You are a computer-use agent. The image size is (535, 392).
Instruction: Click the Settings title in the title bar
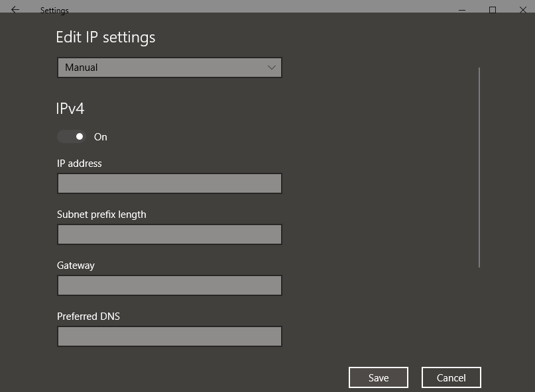pos(54,11)
